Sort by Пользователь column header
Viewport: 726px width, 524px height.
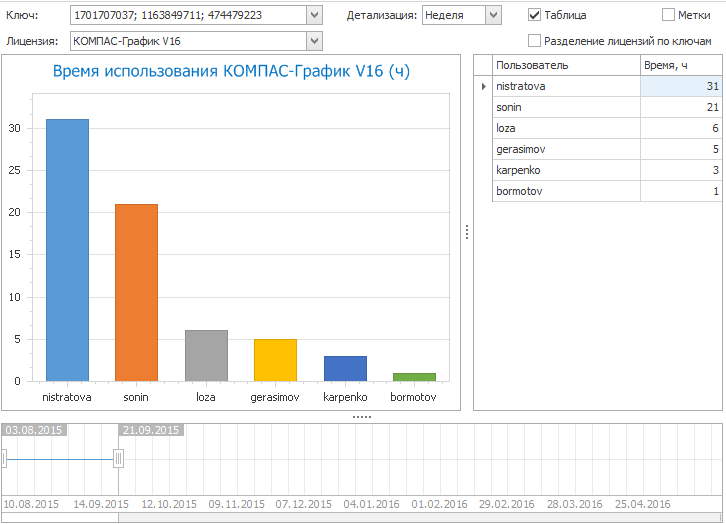pyautogui.click(x=565, y=65)
